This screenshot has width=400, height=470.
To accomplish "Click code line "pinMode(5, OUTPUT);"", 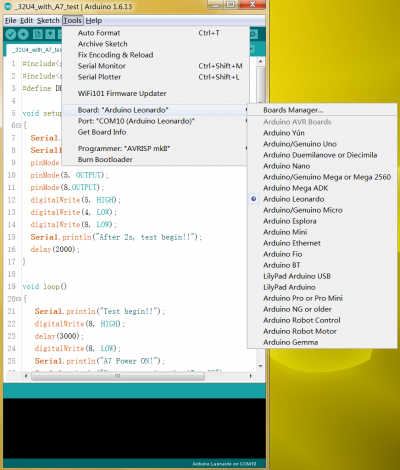I will tap(69, 175).
